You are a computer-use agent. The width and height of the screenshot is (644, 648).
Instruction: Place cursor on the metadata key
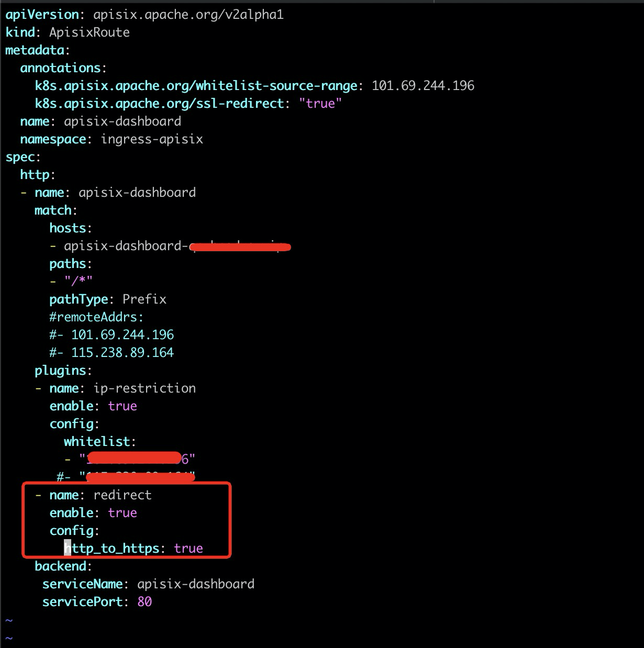tap(35, 50)
